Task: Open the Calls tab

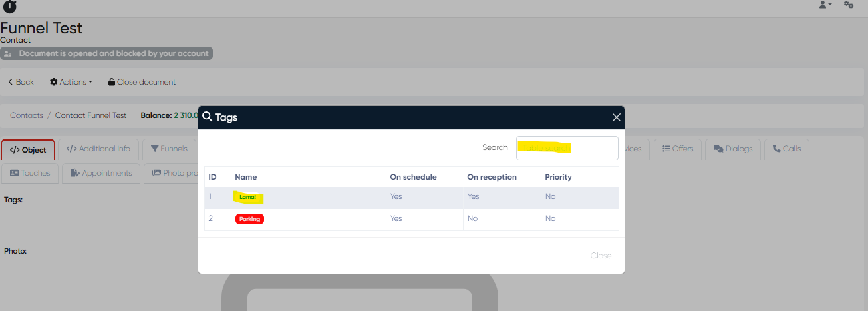Action: pyautogui.click(x=786, y=149)
